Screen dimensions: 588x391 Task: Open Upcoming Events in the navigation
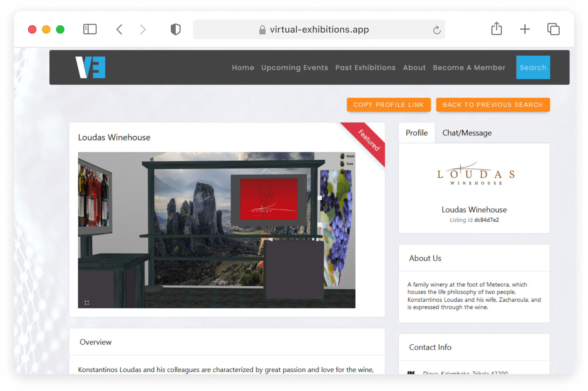(x=295, y=68)
